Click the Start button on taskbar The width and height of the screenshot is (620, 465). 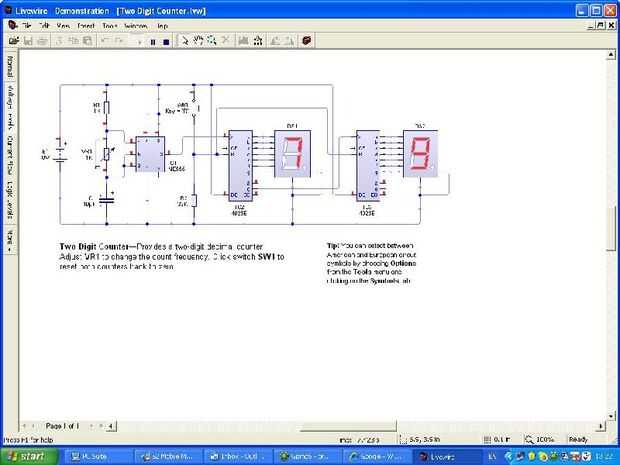coord(28,456)
